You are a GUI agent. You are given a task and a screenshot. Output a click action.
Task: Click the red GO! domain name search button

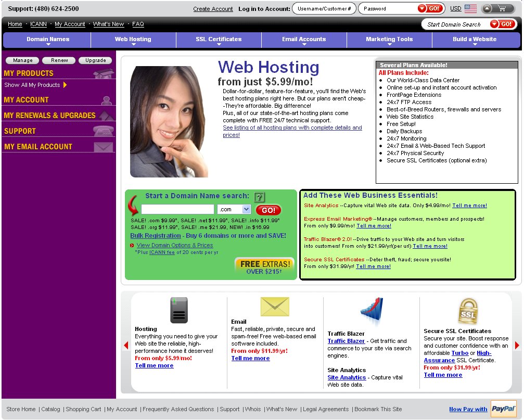coord(268,210)
